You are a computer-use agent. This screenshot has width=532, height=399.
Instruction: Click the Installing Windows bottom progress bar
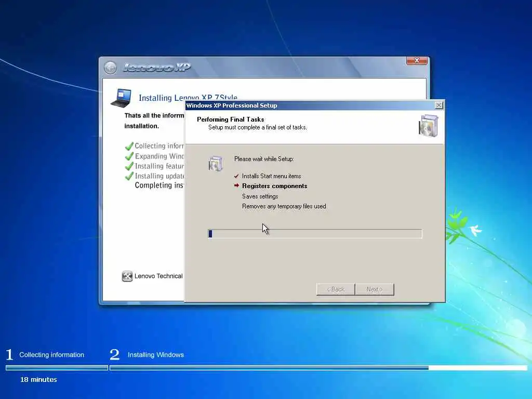[x=318, y=368]
